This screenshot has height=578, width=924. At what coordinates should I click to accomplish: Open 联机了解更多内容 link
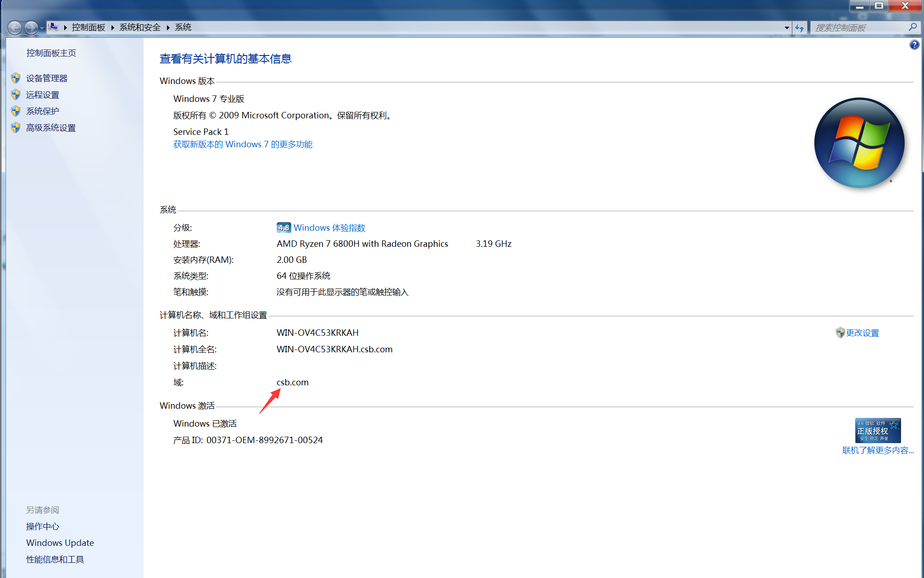tap(878, 450)
